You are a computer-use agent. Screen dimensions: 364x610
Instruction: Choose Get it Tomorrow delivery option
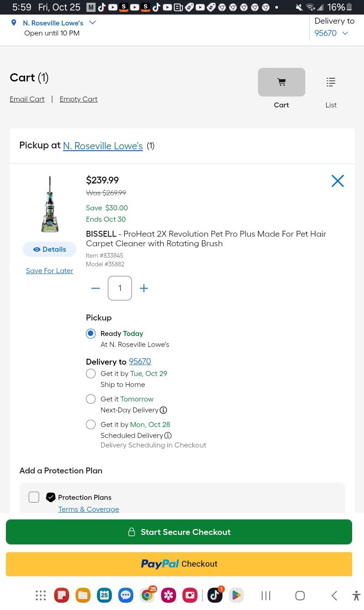pos(91,399)
